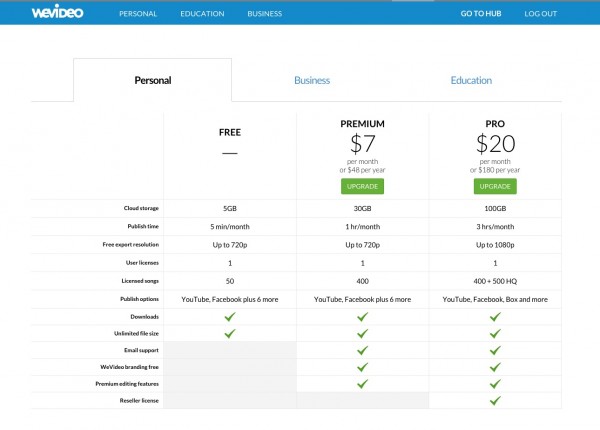Click Premium editing features checkmark, Premium column
Viewport: 600px width, 430px height.
click(362, 384)
